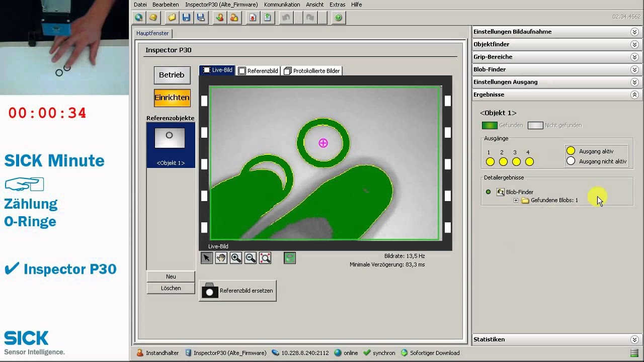
Task: Click the yellow book toolbar icon
Action: [153, 18]
